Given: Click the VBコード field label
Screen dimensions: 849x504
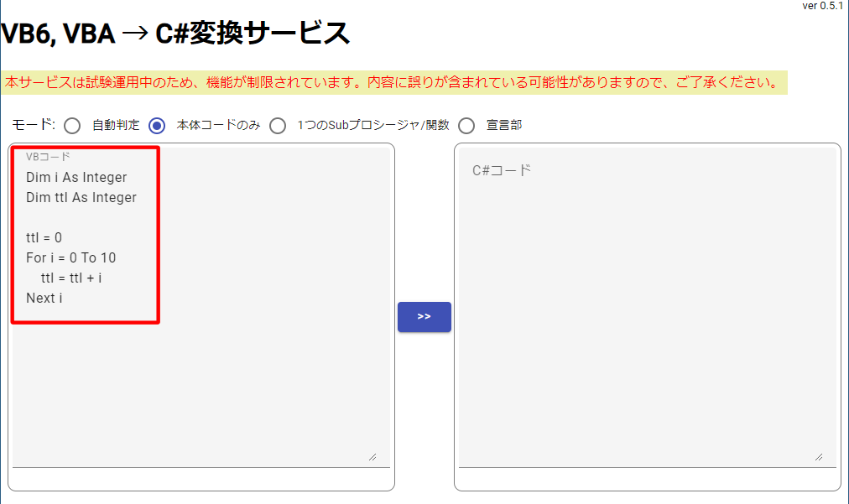Looking at the screenshot, I should click(48, 157).
